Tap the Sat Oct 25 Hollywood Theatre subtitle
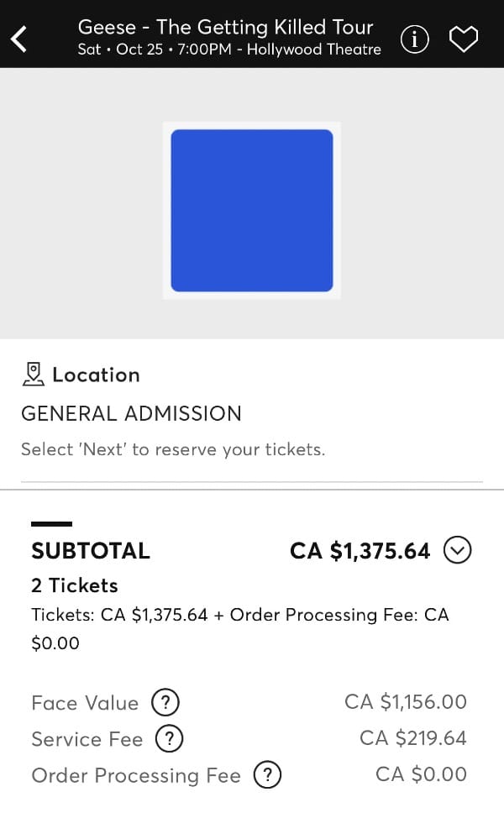 [x=229, y=50]
